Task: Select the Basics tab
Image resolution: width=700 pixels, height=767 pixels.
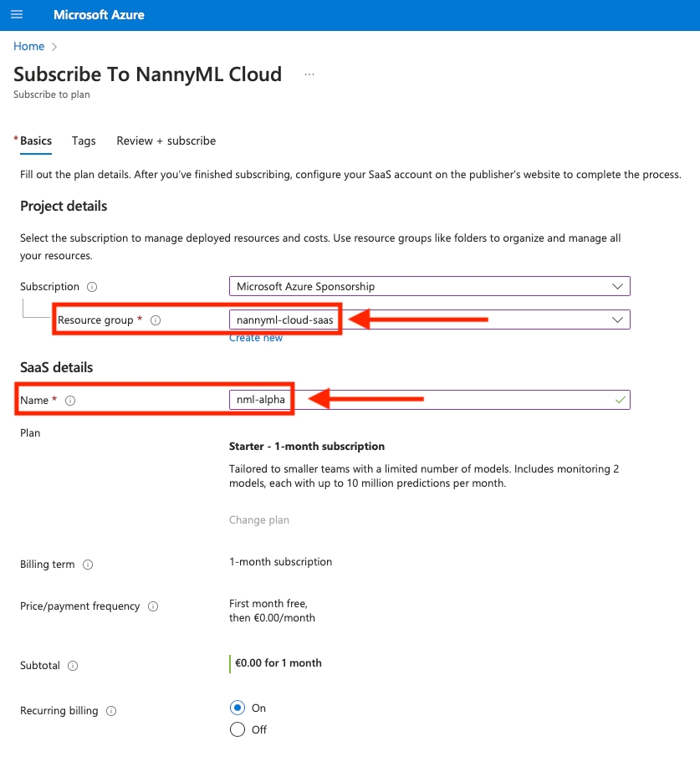Action: coord(35,141)
